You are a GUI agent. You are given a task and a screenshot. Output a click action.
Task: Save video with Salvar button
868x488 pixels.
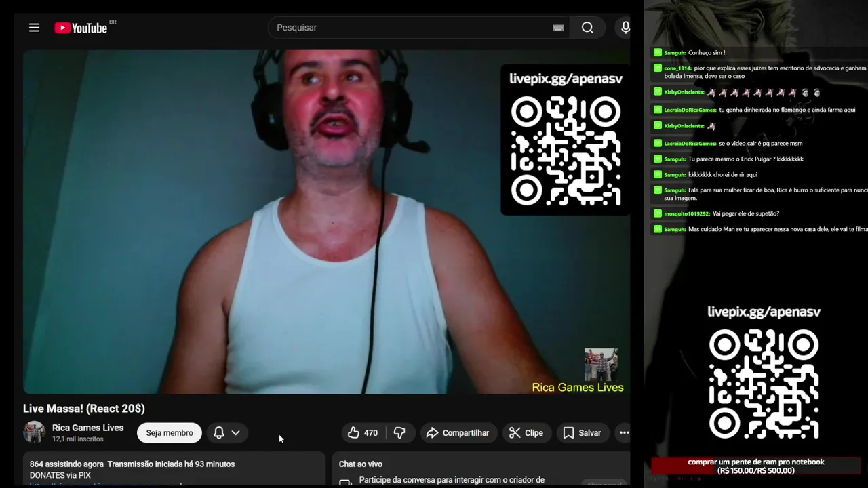[583, 433]
